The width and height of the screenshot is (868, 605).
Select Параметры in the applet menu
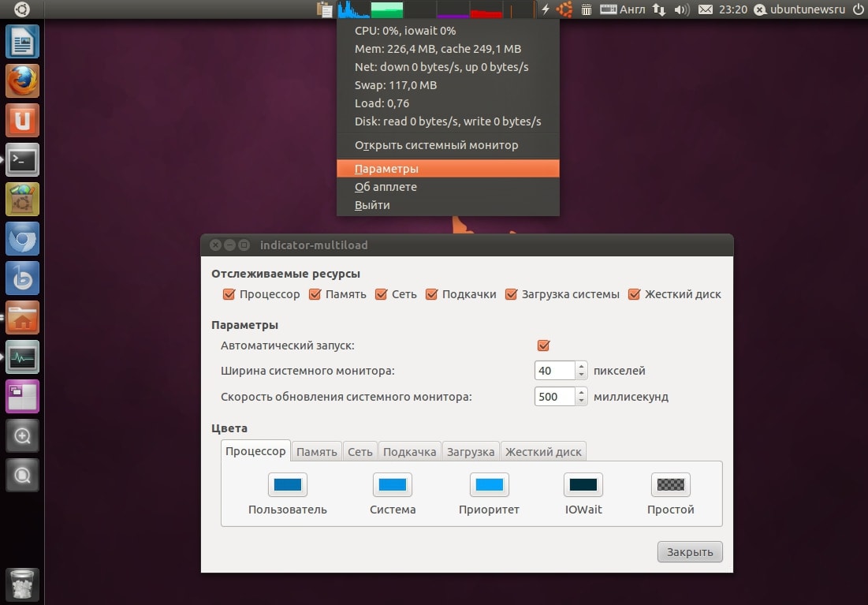click(x=448, y=169)
